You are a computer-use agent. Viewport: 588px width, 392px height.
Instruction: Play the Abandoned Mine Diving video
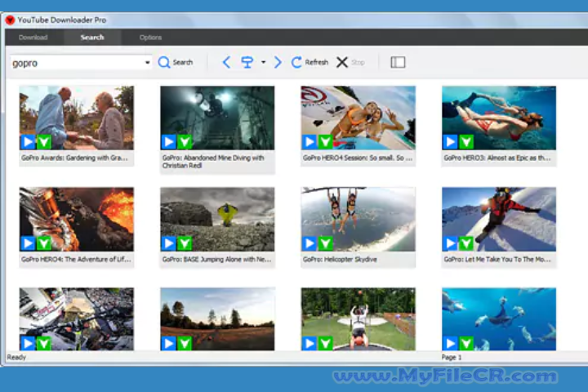click(169, 142)
